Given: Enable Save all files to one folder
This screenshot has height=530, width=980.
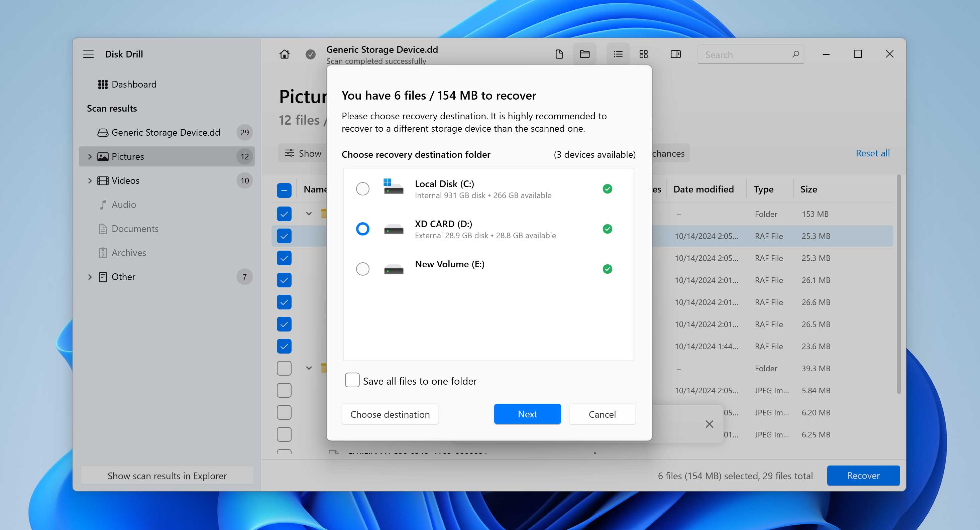Looking at the screenshot, I should (352, 380).
